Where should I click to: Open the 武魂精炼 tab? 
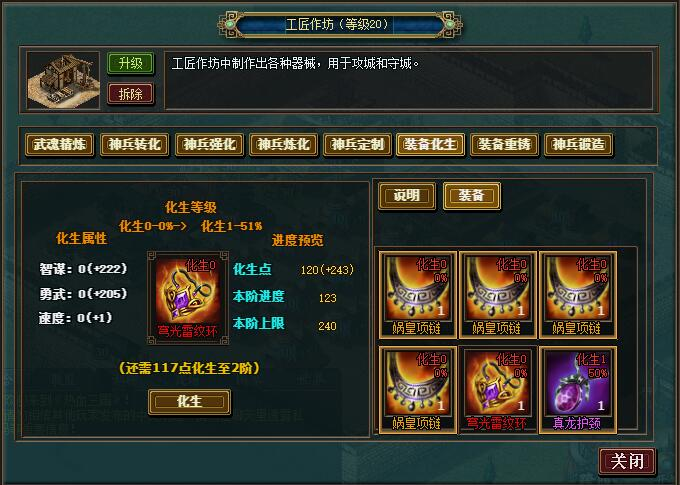(x=59, y=144)
